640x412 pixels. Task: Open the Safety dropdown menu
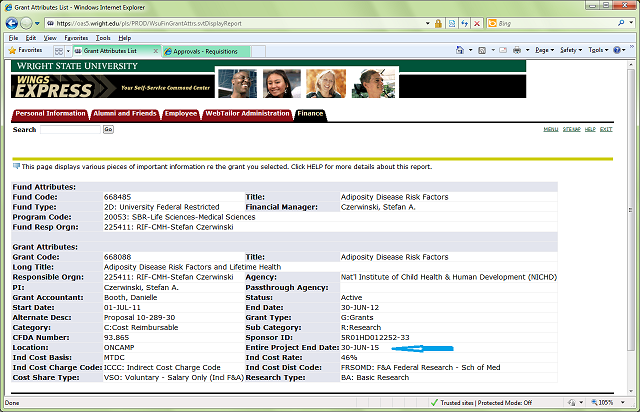[571, 50]
